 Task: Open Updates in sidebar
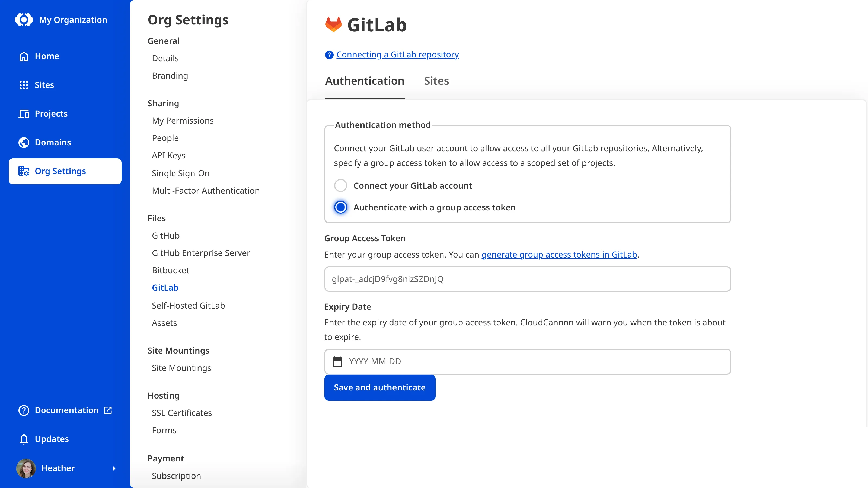(65, 439)
